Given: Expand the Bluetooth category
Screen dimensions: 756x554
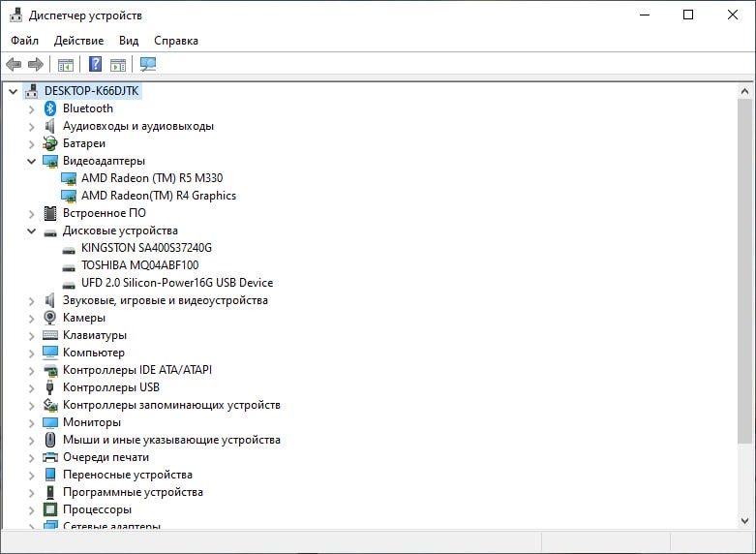Looking at the screenshot, I should click(x=31, y=109).
